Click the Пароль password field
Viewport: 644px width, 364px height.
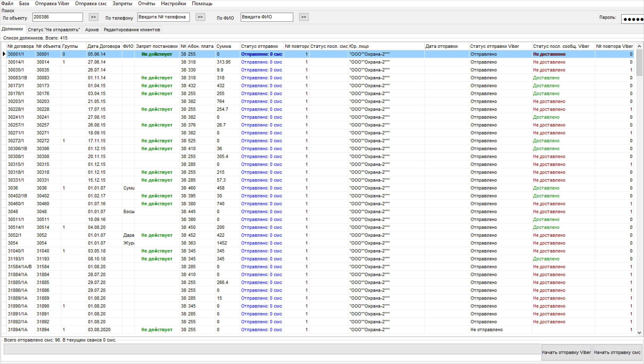pyautogui.click(x=633, y=19)
